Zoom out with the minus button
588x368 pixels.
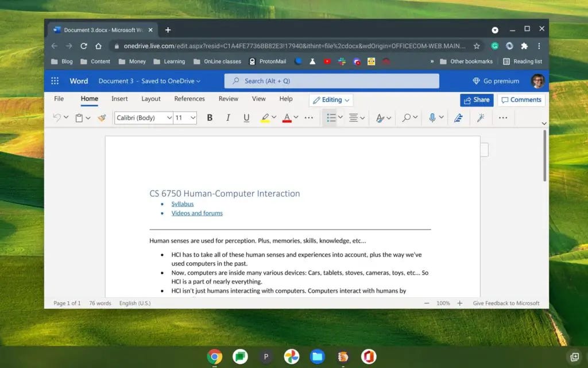click(427, 303)
